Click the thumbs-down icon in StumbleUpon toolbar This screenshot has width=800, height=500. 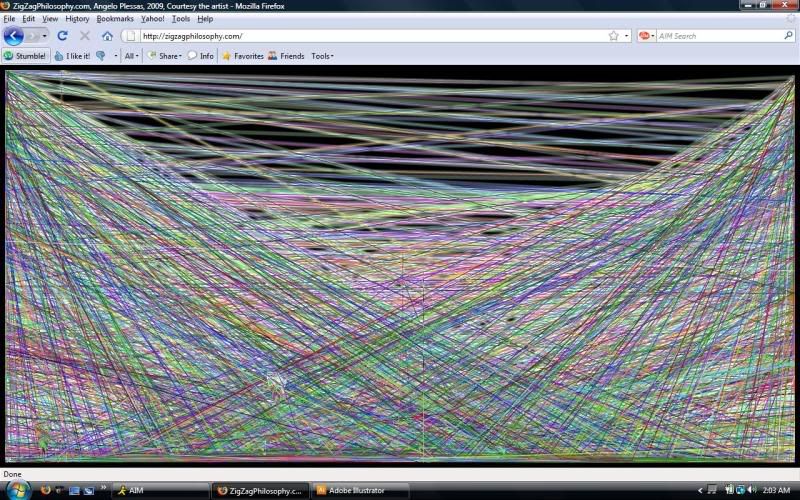100,56
